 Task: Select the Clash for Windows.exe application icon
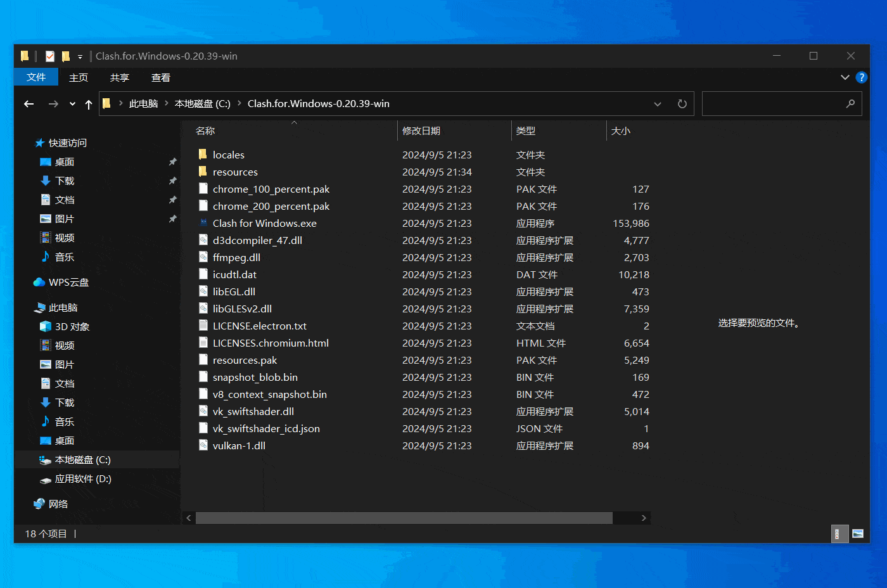pyautogui.click(x=203, y=223)
